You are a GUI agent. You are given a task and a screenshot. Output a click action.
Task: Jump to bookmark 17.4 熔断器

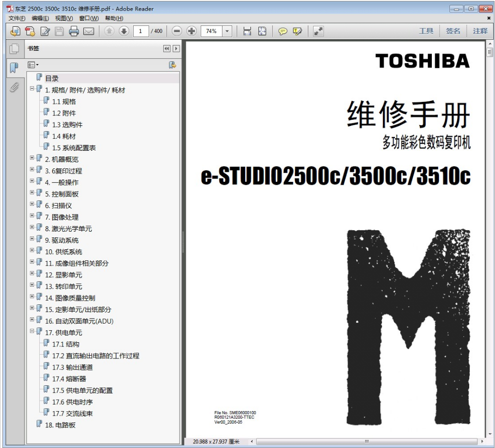69,379
